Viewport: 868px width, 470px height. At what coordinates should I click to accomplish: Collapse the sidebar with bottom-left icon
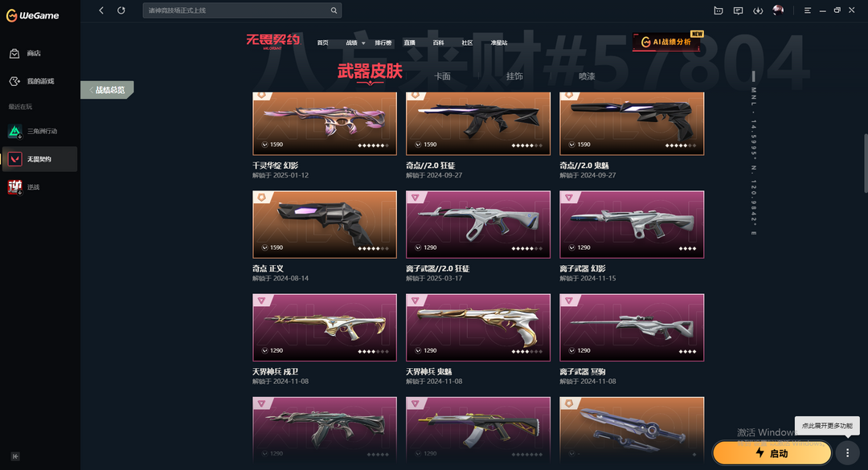(15, 456)
